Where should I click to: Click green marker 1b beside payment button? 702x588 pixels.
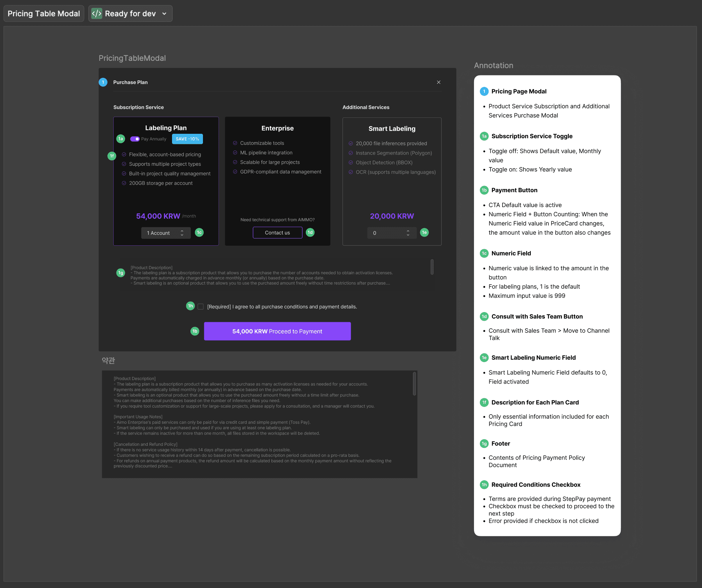195,331
